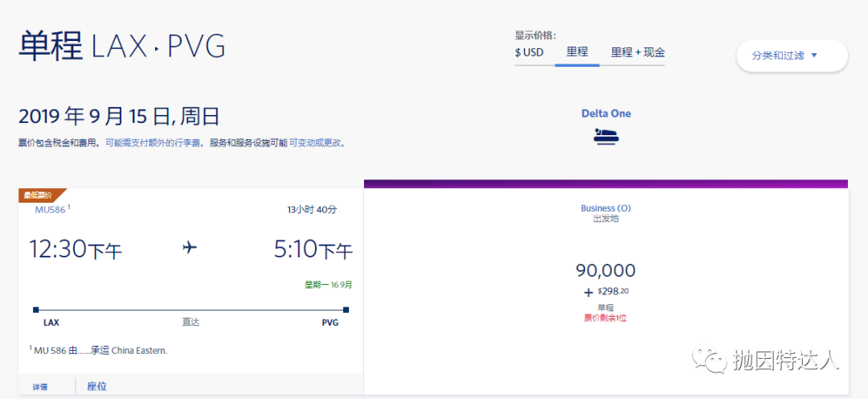Click the China Eastern operated-by footnote
This screenshot has width=868, height=399.
[98, 350]
